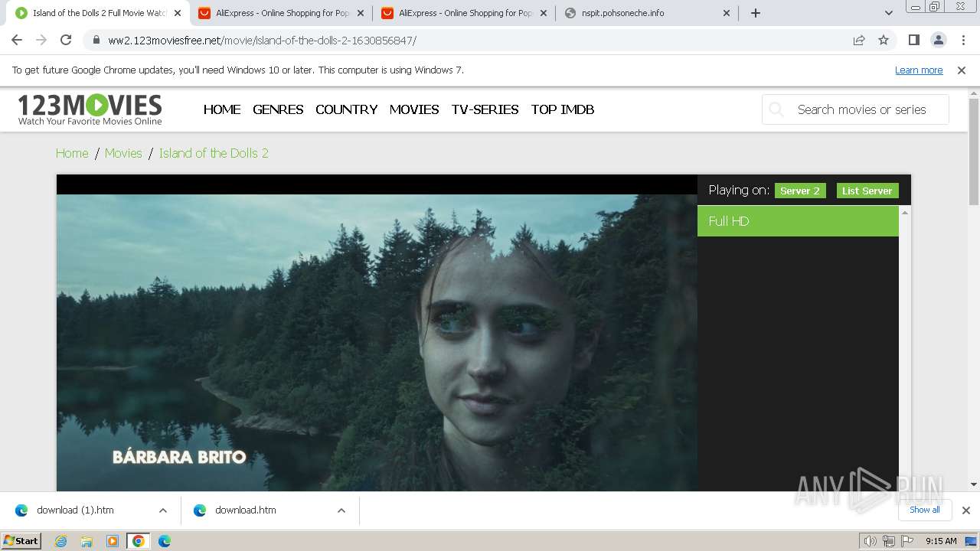
Task: Click the browser address bar URL
Action: [x=262, y=40]
